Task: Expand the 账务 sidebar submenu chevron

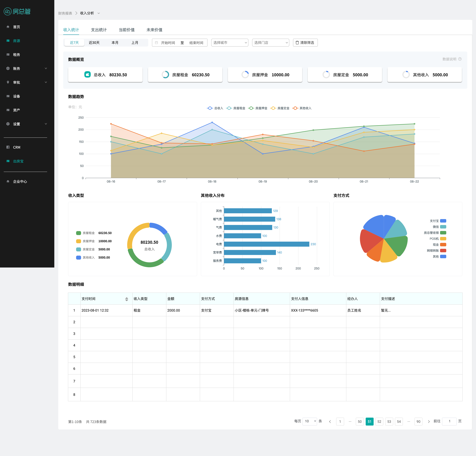Action: [x=46, y=68]
